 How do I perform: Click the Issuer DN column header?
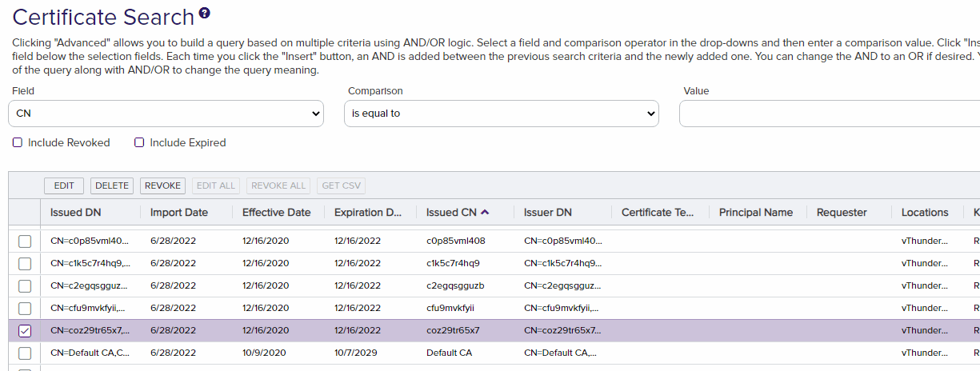548,213
